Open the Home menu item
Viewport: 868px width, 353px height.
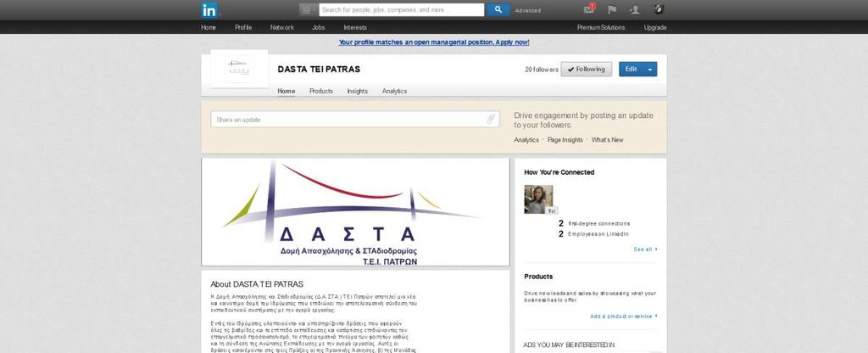[209, 28]
